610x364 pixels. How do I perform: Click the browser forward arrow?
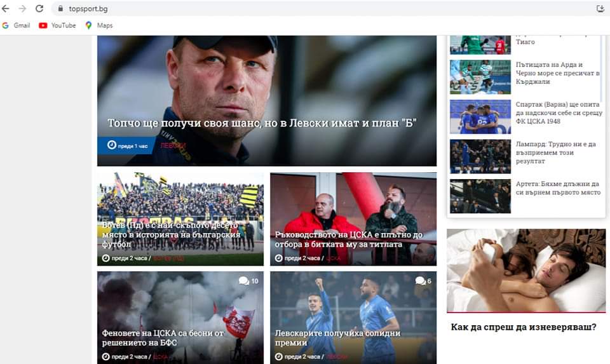coord(22,8)
